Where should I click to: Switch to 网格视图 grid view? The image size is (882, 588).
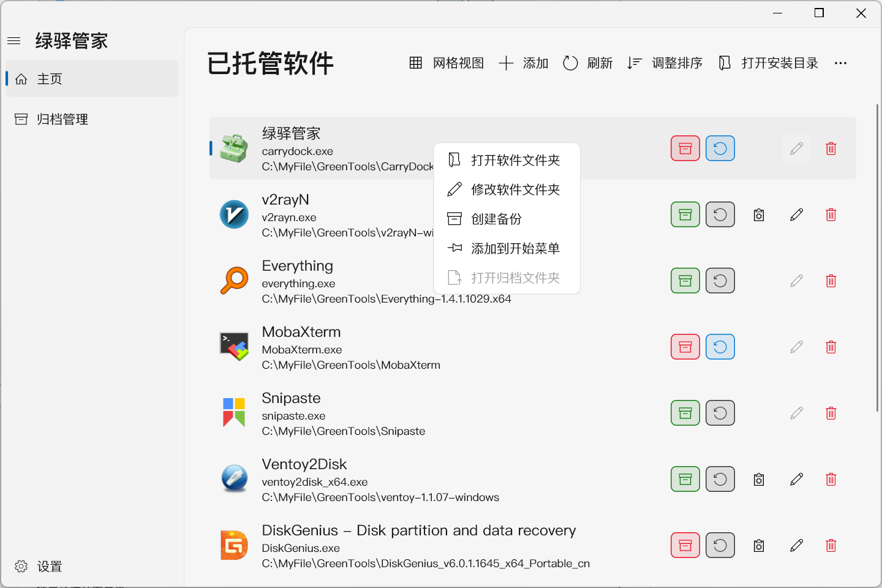coord(446,63)
